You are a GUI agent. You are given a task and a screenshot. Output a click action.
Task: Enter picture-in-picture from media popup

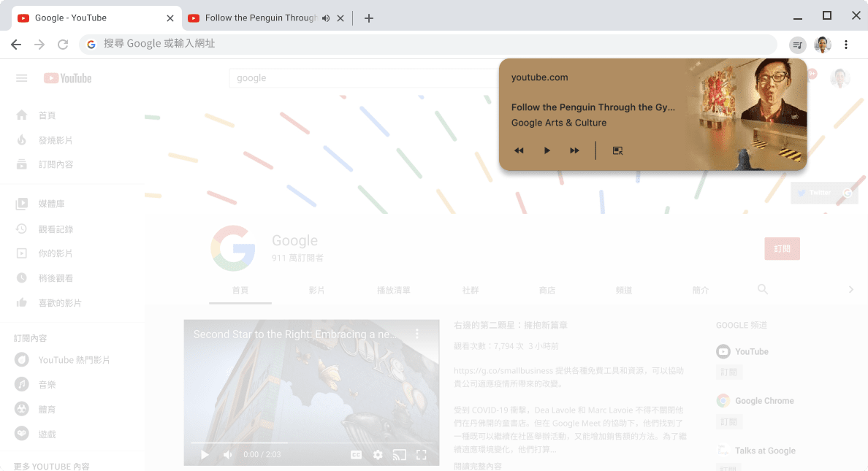pos(617,150)
